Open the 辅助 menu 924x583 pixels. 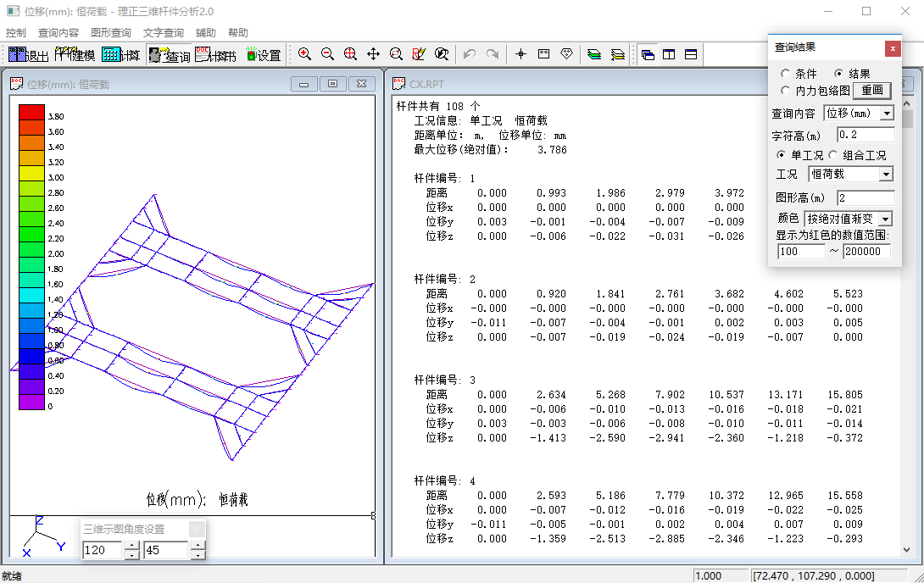tap(206, 33)
